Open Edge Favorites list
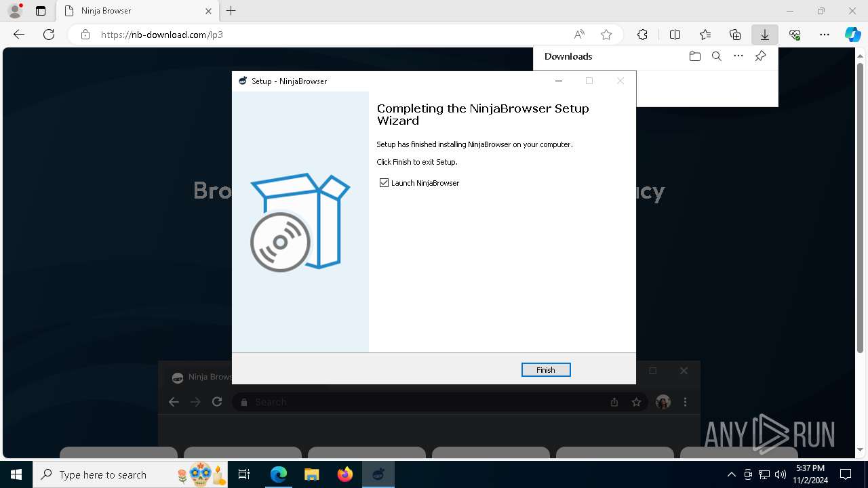 pos(705,35)
